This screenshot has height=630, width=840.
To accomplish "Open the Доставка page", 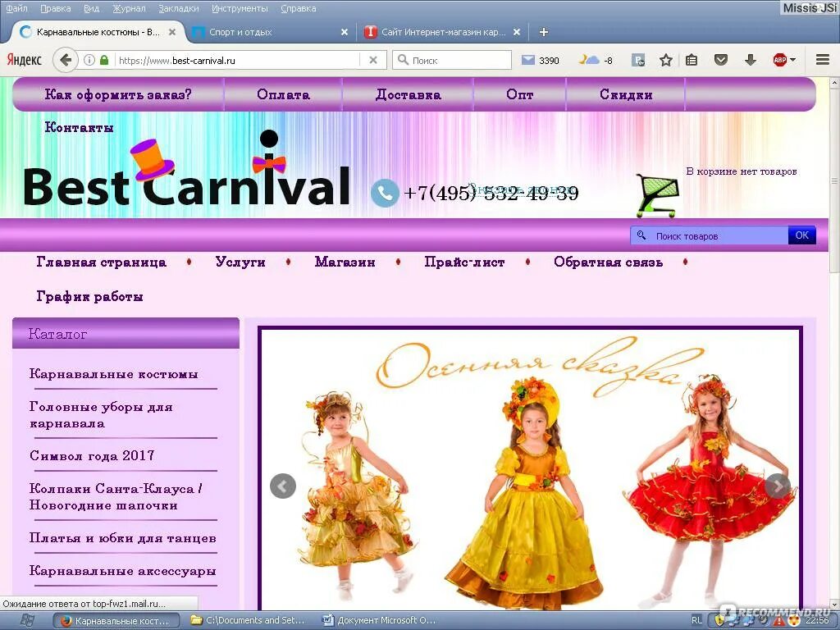I will tap(409, 95).
